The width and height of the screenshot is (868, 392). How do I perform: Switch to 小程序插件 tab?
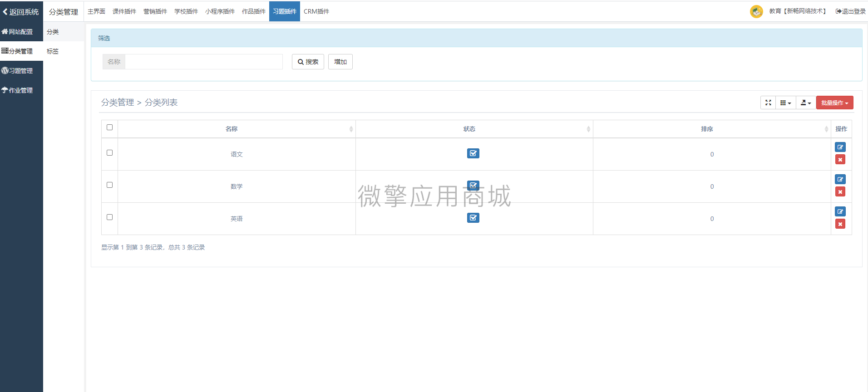tap(220, 11)
